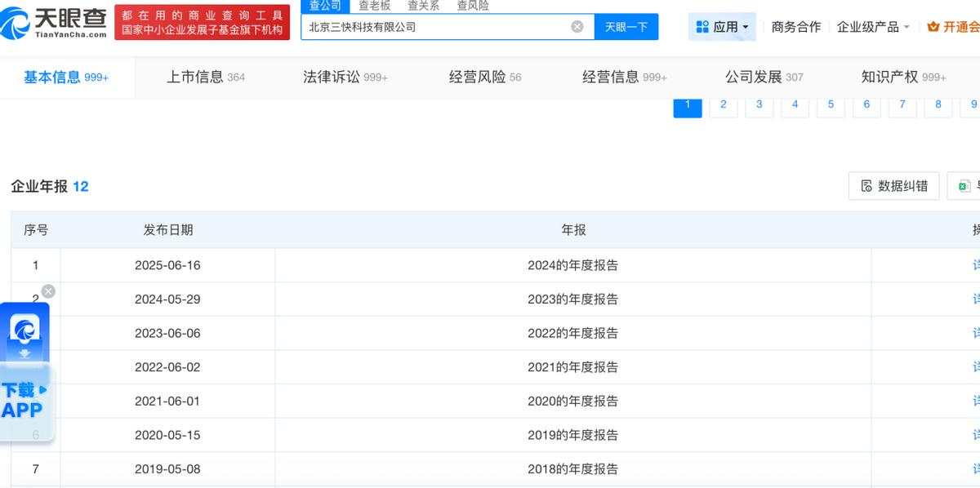Close the floating download APP widget

(x=48, y=291)
